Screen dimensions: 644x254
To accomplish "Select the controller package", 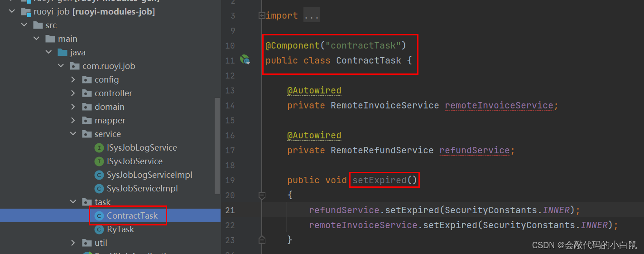I will click(x=113, y=93).
